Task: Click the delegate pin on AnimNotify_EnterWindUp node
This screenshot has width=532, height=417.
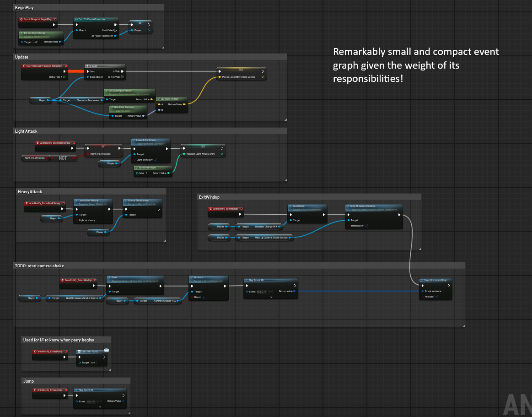Action: [x=95, y=280]
